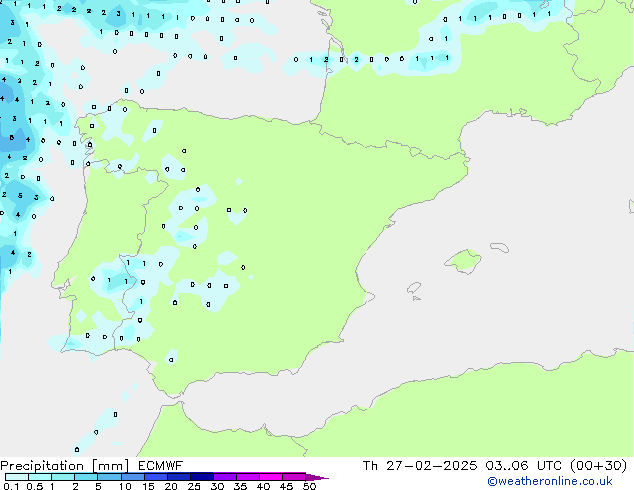Pick the 25 to 30 mm navy swatch
The image size is (634, 490).
201,477
